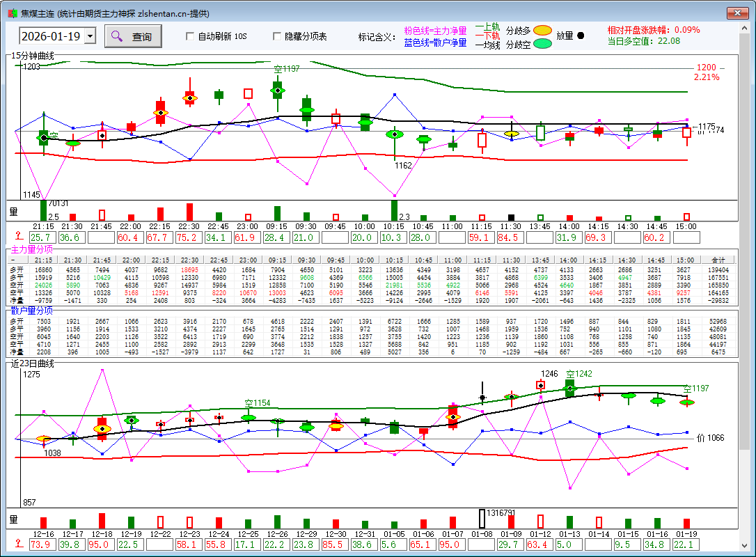This screenshot has width=756, height=557.
Task: Click the 21:30 value box 36.6
Action: pyautogui.click(x=72, y=237)
